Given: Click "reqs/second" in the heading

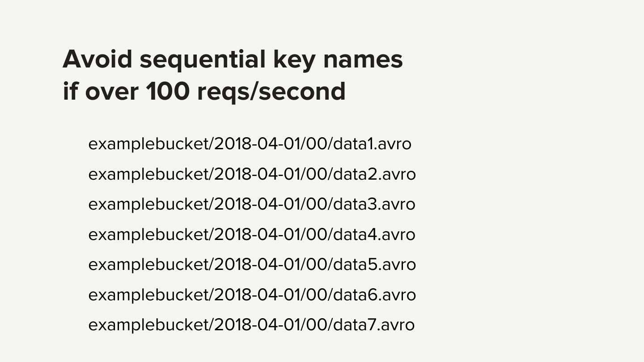Looking at the screenshot, I should (271, 91).
